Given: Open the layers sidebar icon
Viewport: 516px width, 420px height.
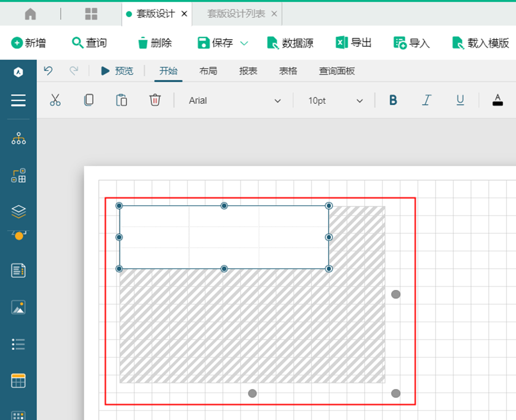Looking at the screenshot, I should click(18, 211).
